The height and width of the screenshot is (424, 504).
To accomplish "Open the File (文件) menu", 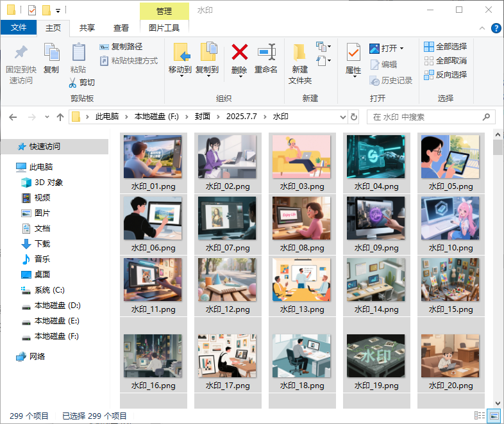I will pos(19,28).
